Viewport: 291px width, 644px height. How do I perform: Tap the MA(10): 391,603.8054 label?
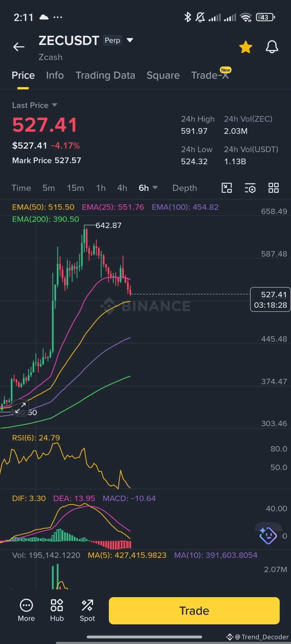[216, 555]
